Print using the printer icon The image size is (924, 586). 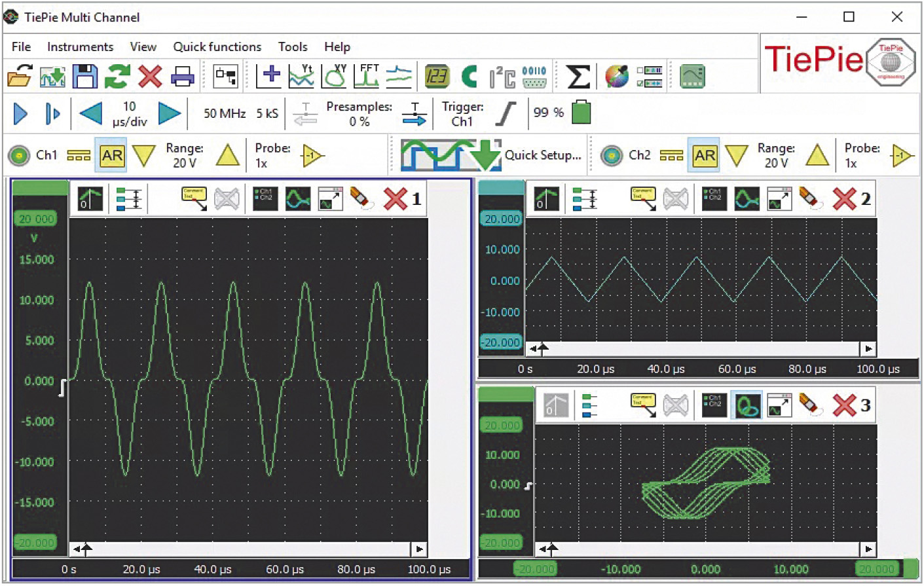coord(183,77)
